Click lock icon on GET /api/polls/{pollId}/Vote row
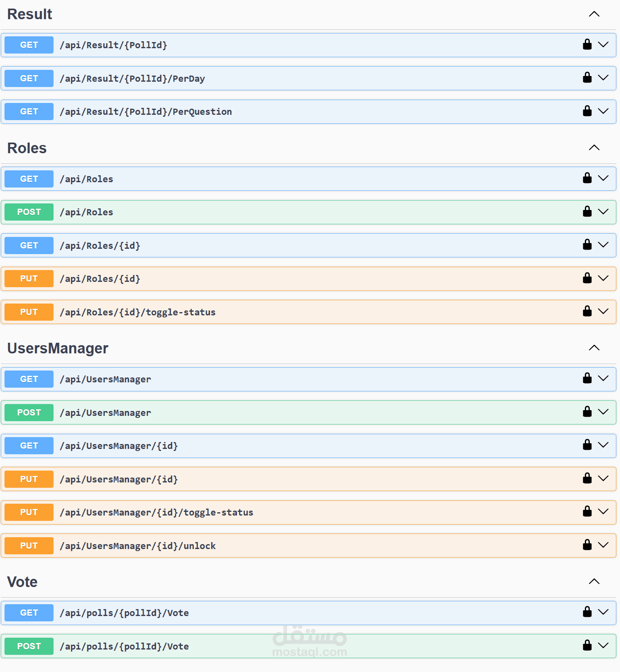This screenshot has width=620, height=672. pyautogui.click(x=587, y=612)
